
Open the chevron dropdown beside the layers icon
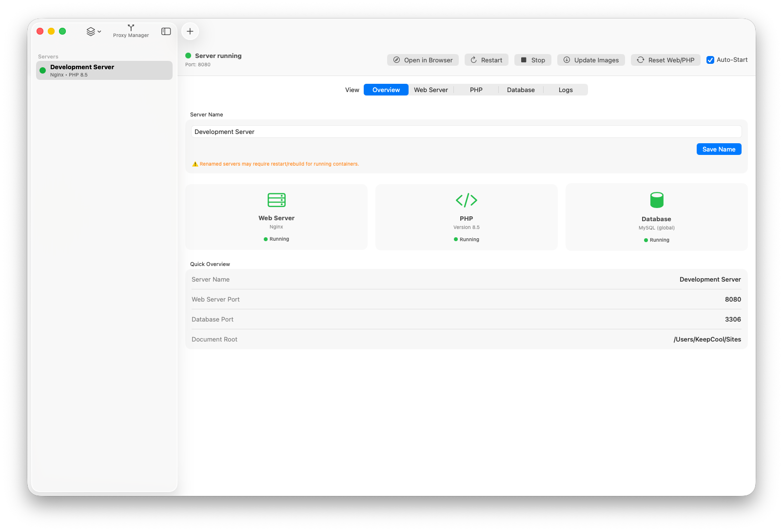coord(99,31)
